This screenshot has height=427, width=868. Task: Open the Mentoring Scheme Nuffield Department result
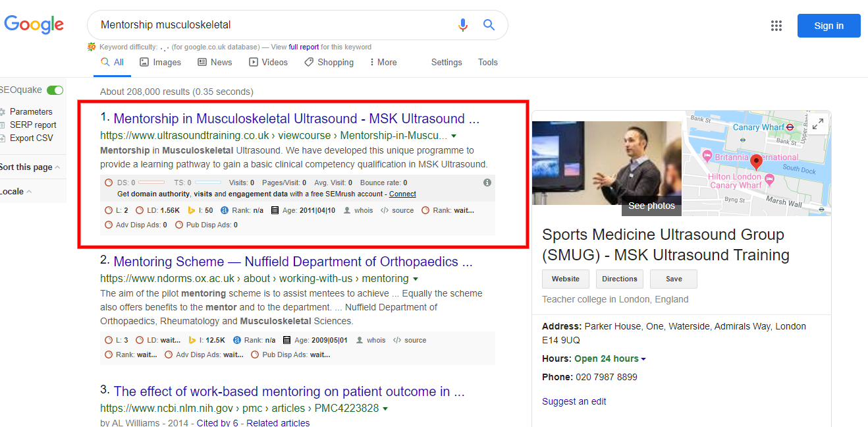pyautogui.click(x=293, y=262)
